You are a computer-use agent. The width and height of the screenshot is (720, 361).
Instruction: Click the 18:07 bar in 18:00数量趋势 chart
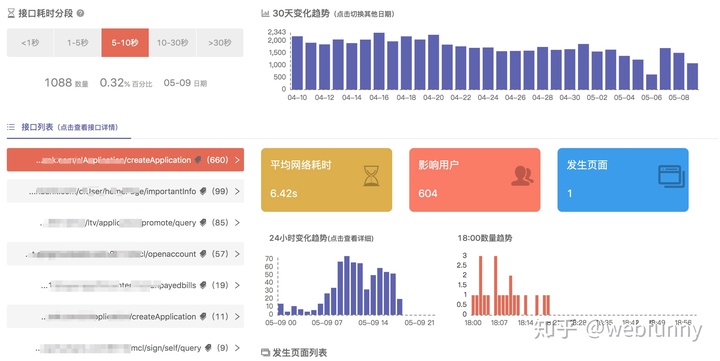tap(499, 305)
